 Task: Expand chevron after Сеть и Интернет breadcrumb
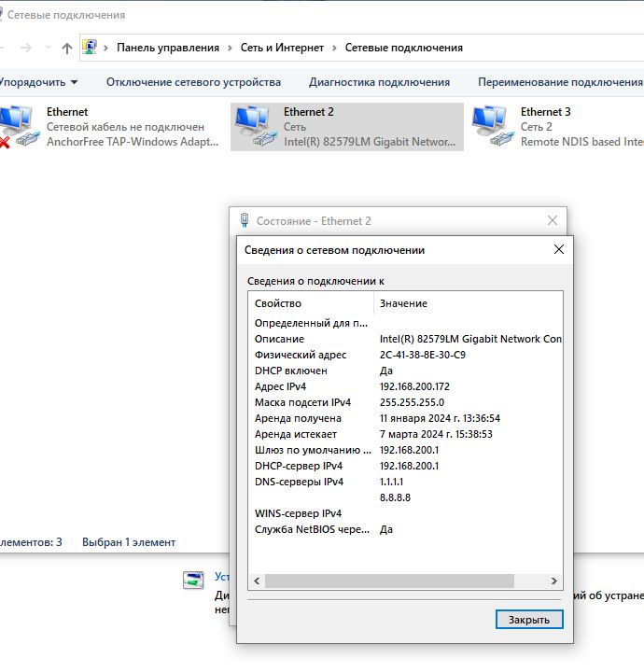(x=334, y=48)
